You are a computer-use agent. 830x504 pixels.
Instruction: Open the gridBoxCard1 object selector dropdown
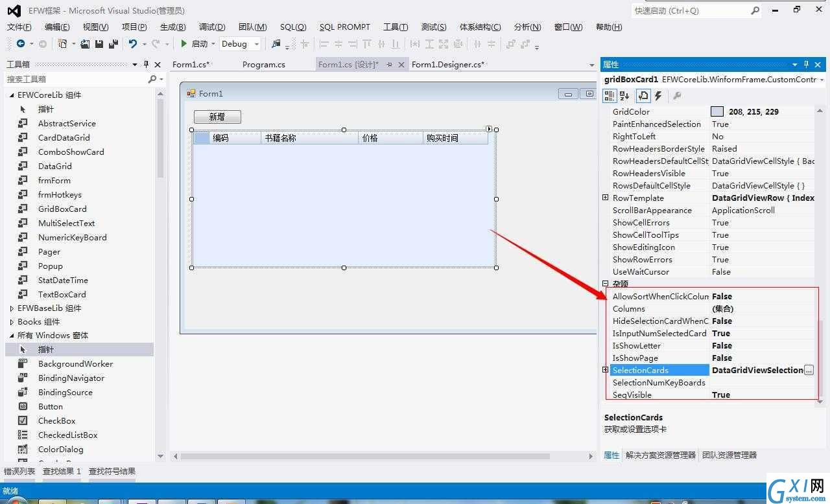click(x=822, y=80)
